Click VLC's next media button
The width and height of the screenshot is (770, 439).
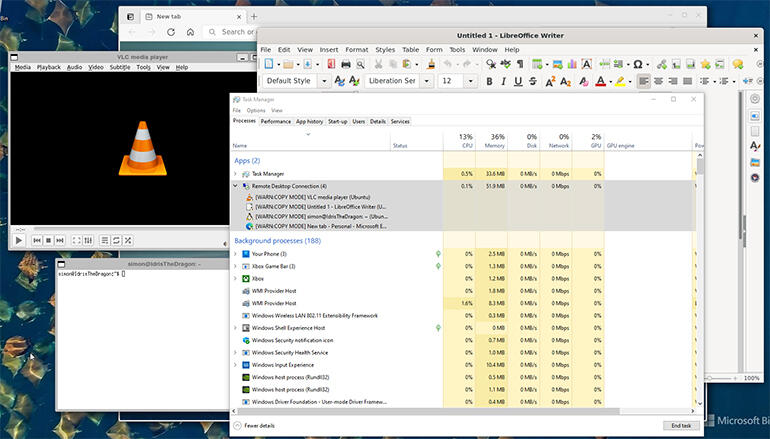(60, 240)
